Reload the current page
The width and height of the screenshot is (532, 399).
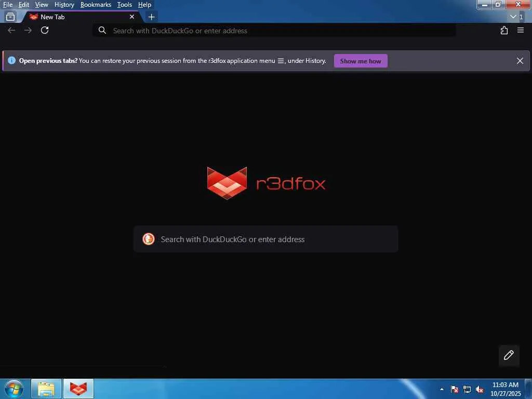(45, 31)
